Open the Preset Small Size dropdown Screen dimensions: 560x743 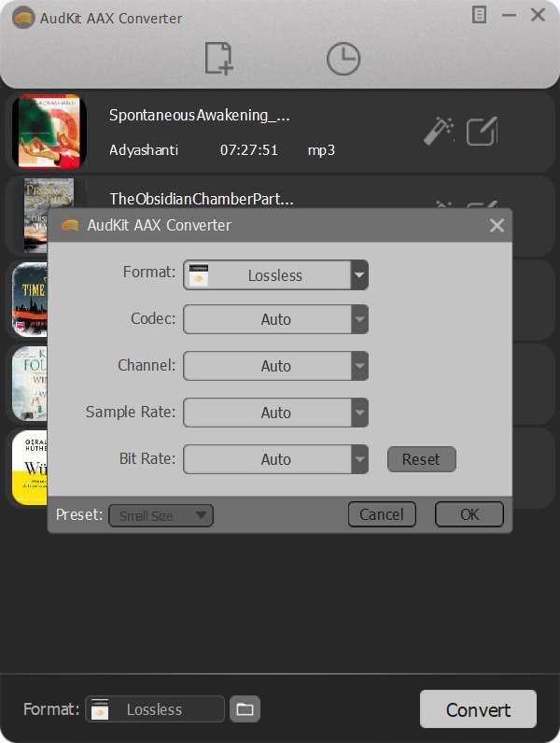point(161,515)
